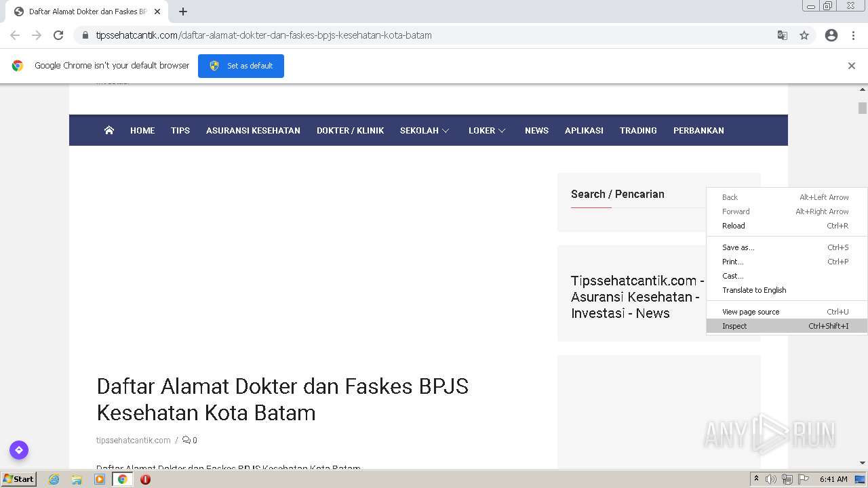Open the NEWS nav link
The height and width of the screenshot is (488, 868).
point(536,130)
